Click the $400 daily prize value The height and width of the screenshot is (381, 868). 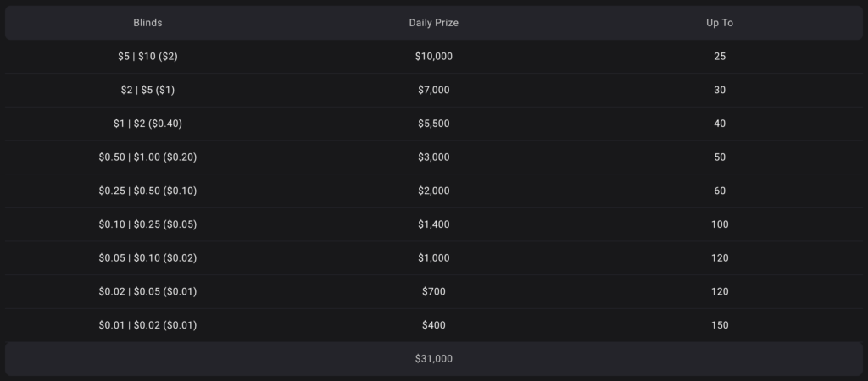(x=433, y=325)
